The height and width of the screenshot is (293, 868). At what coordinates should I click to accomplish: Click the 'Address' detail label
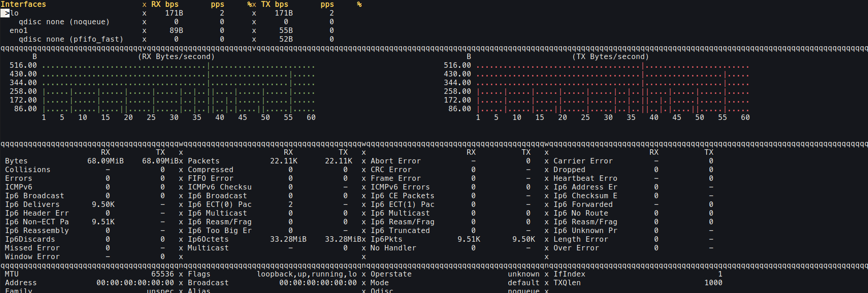click(21, 283)
